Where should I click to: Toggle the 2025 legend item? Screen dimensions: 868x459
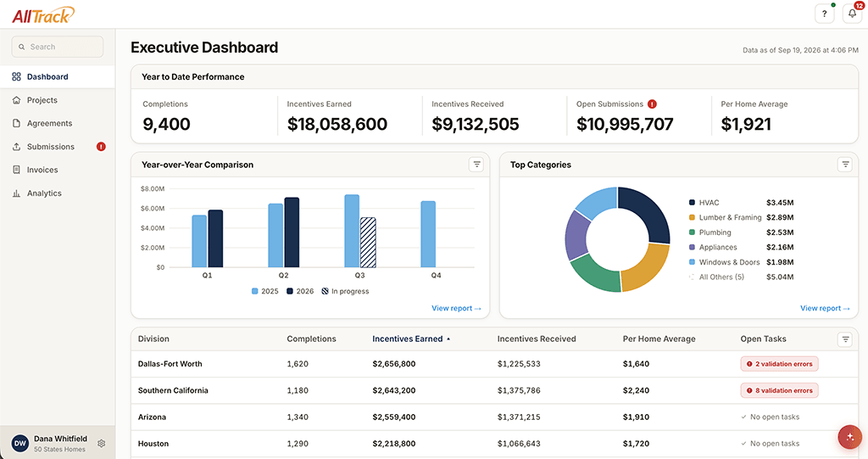[265, 291]
